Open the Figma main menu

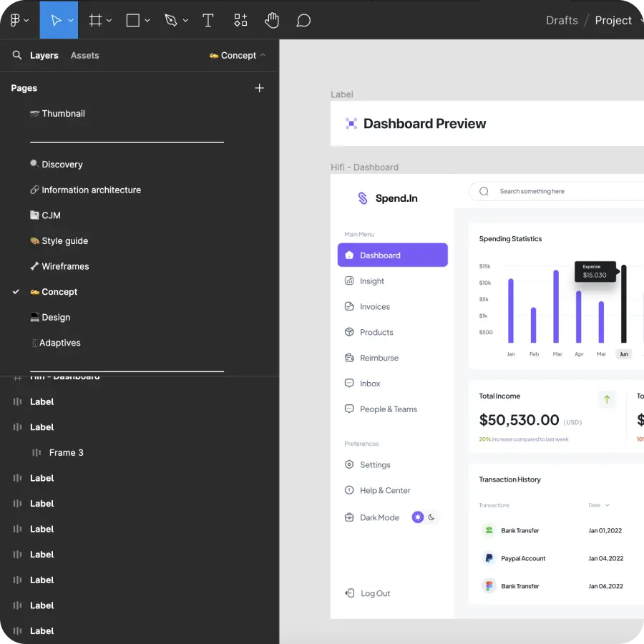coord(14,20)
